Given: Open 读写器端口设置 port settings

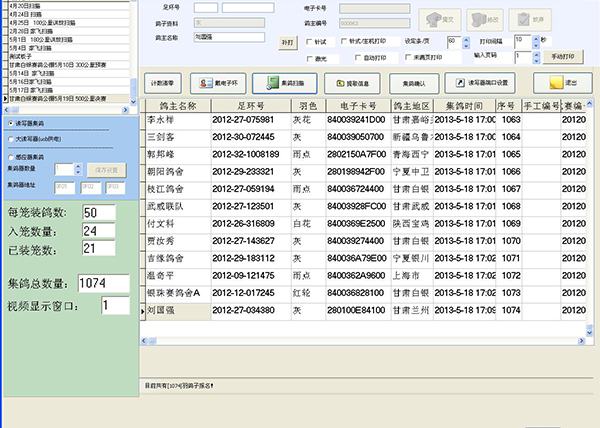Looking at the screenshot, I should pyautogui.click(x=480, y=83).
